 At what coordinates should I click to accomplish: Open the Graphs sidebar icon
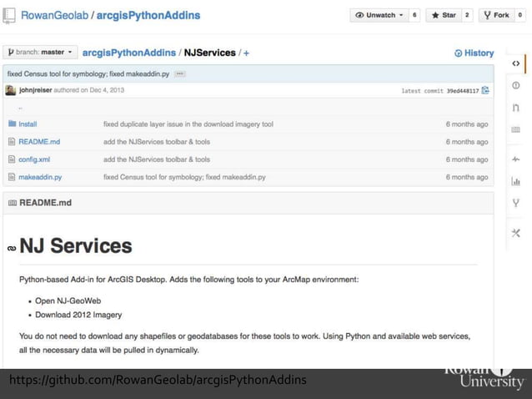click(x=515, y=181)
